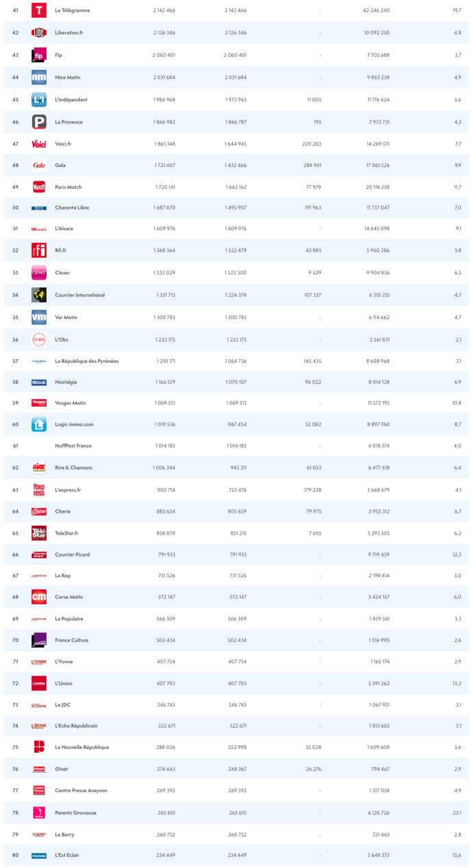Image resolution: width=472 pixels, height=868 pixels.
Task: Open the Liberation.fr name link
Action: click(x=69, y=32)
